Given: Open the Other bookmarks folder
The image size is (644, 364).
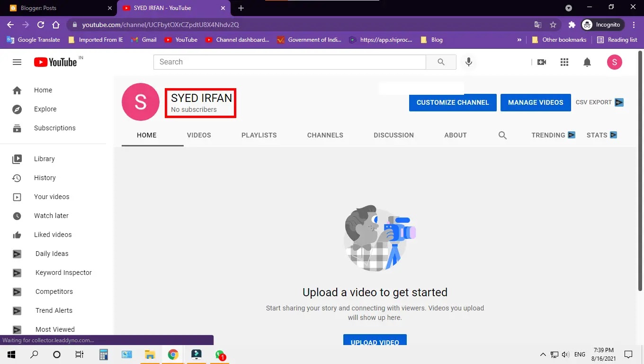Looking at the screenshot, I should [559, 40].
